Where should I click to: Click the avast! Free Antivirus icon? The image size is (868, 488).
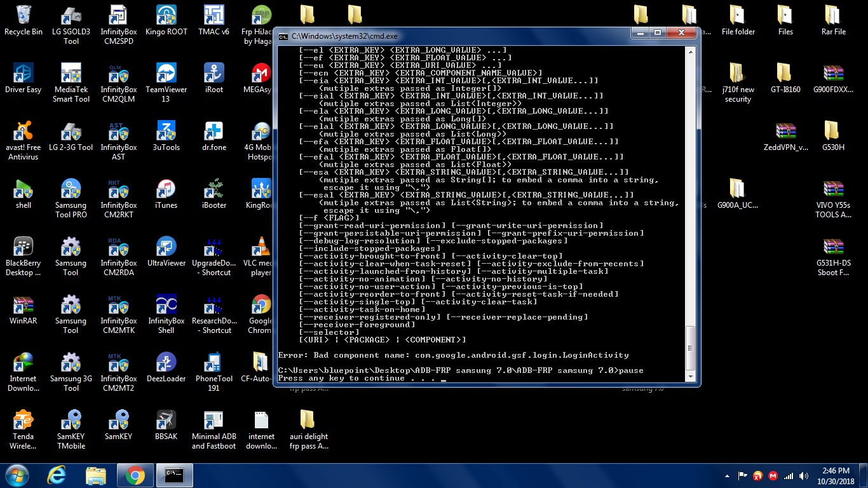[24, 140]
